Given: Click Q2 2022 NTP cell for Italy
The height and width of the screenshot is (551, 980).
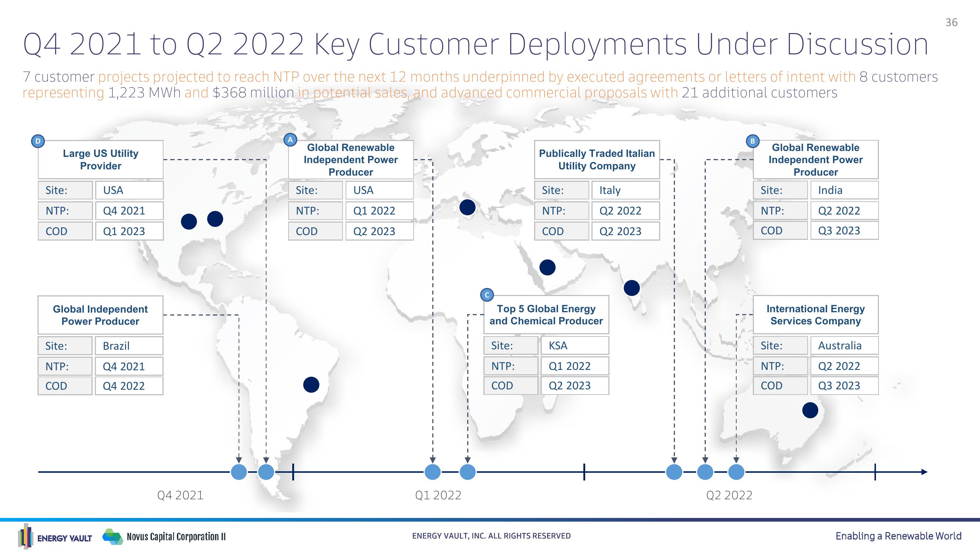Looking at the screenshot, I should coord(625,210).
